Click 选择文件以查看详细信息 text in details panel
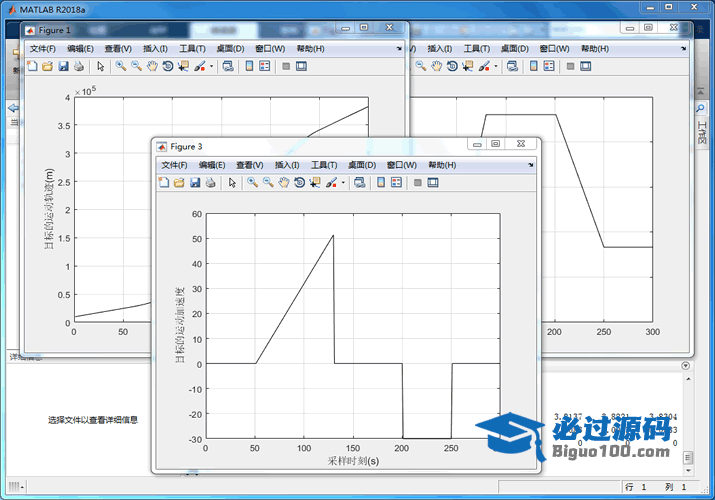The image size is (715, 500). 93,420
